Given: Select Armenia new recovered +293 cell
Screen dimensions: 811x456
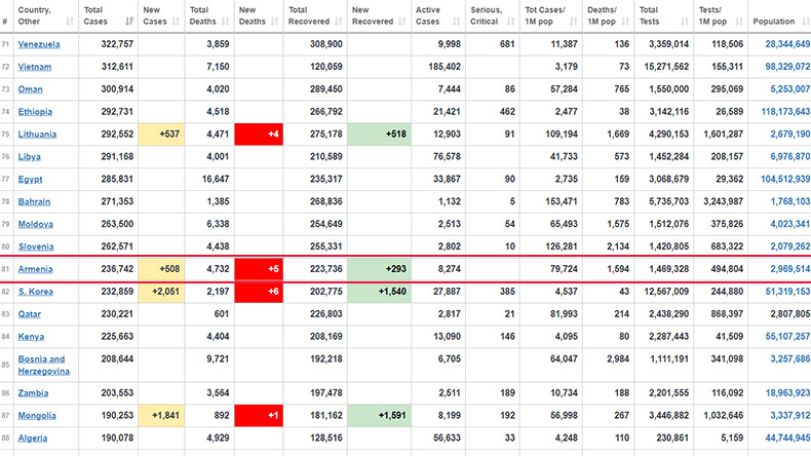Looking at the screenshot, I should click(x=379, y=269).
